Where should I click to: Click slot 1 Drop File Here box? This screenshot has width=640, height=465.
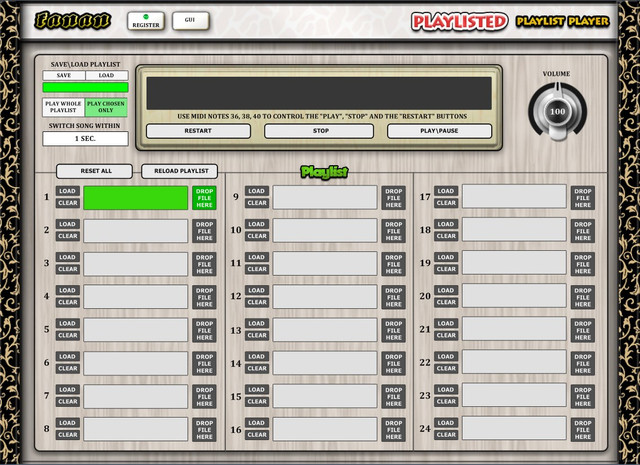coord(204,198)
